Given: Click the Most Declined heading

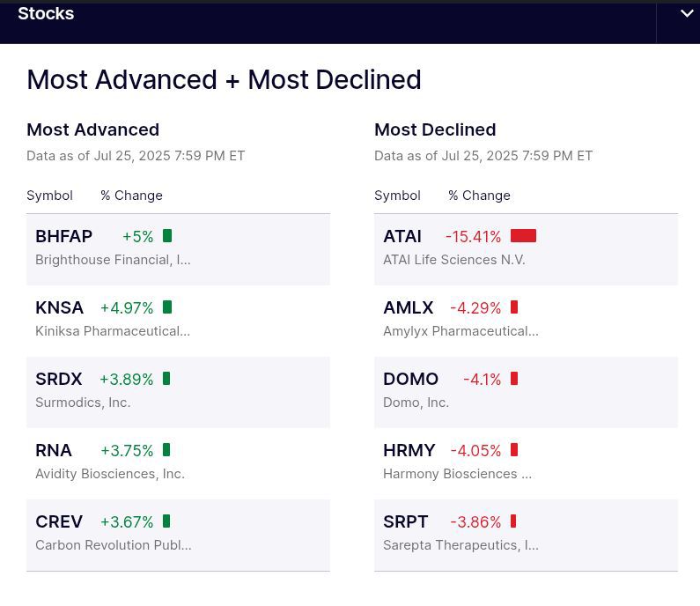Looking at the screenshot, I should click(x=435, y=130).
